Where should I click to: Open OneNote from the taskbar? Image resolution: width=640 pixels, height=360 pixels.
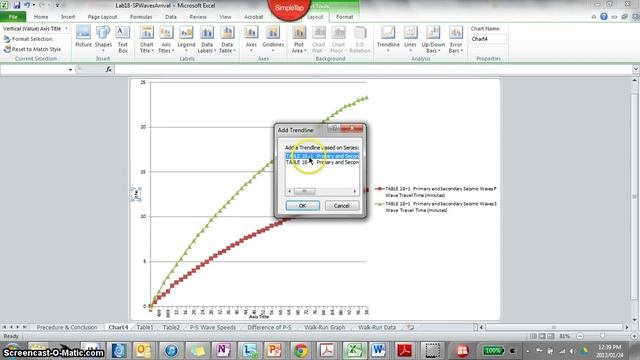(x=223, y=350)
